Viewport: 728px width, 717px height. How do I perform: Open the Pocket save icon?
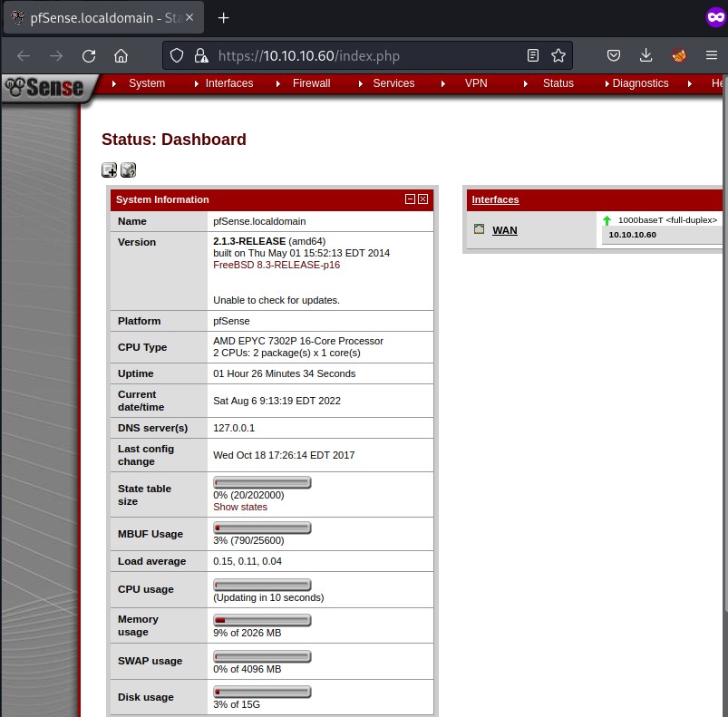click(x=614, y=56)
